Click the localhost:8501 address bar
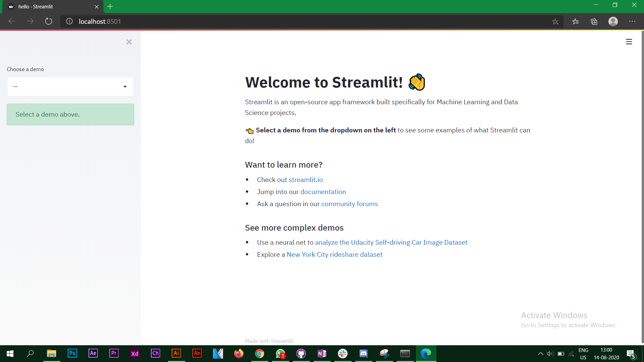 pyautogui.click(x=302, y=21)
